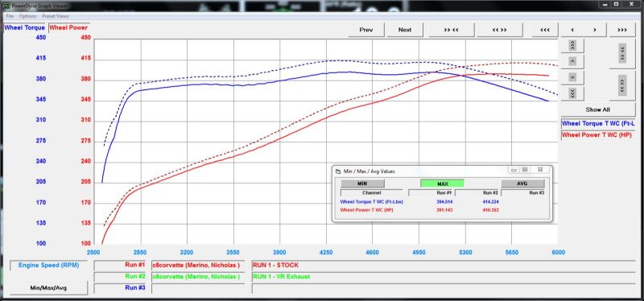Select the MIN values toggle
Screen dimensions: 644x301
pyautogui.click(x=362, y=183)
